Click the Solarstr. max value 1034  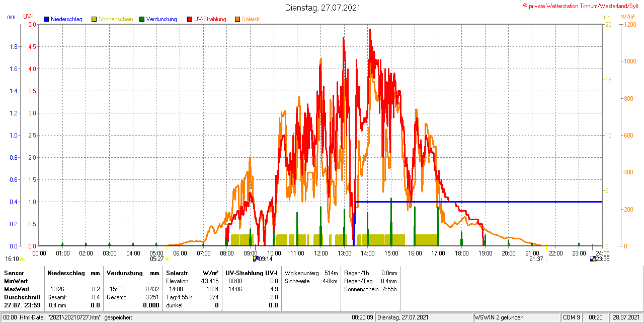(x=213, y=289)
